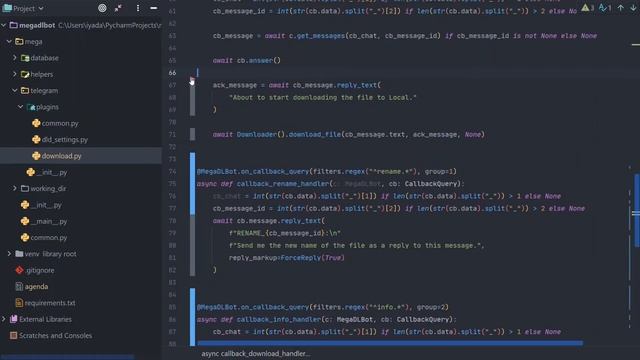640x360 pixels.
Task: Click the megadlbot project folder icon
Action: click(13, 25)
